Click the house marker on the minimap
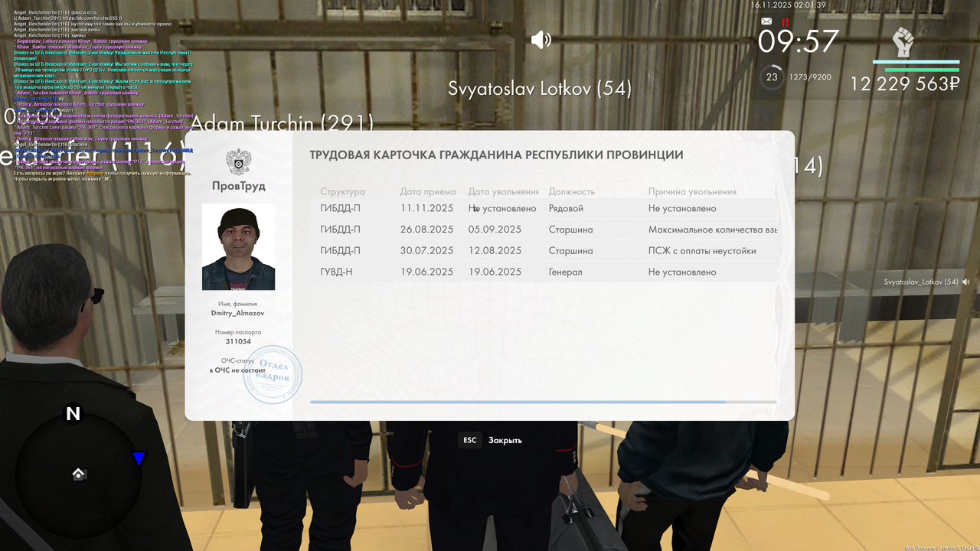 [x=78, y=474]
